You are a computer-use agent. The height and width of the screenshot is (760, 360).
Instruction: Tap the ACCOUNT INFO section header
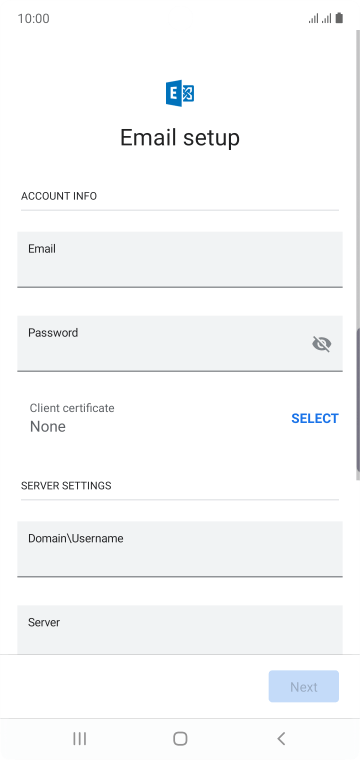[x=59, y=196]
